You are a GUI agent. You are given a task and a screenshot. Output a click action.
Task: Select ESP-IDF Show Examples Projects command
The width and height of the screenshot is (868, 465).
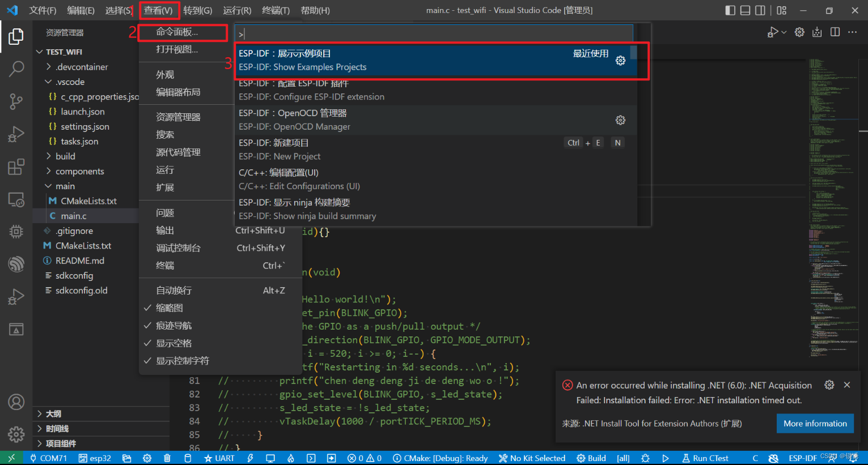point(435,60)
